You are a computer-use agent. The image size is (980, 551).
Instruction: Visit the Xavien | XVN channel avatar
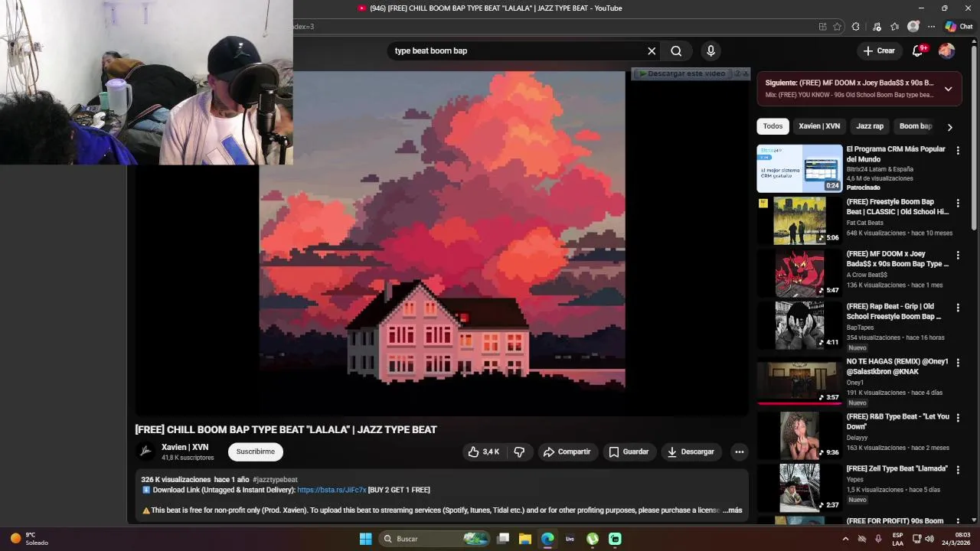145,452
